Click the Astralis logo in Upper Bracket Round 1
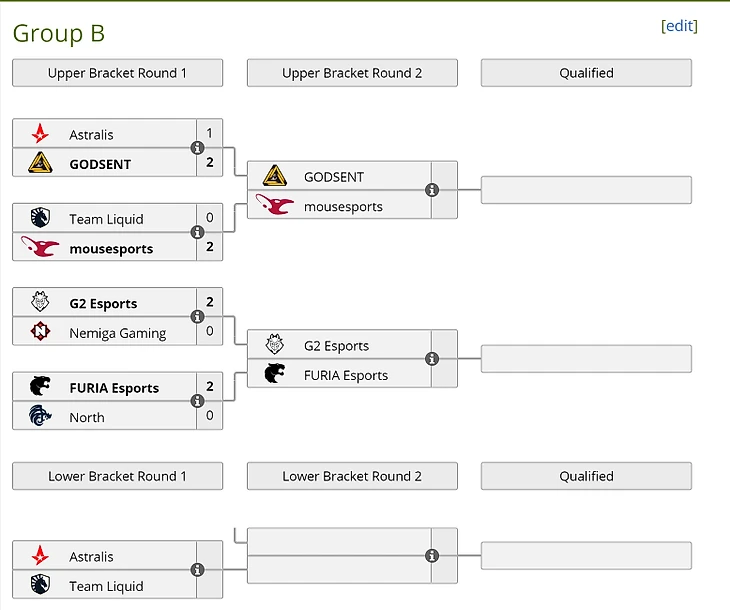This screenshot has width=730, height=610. 40,134
